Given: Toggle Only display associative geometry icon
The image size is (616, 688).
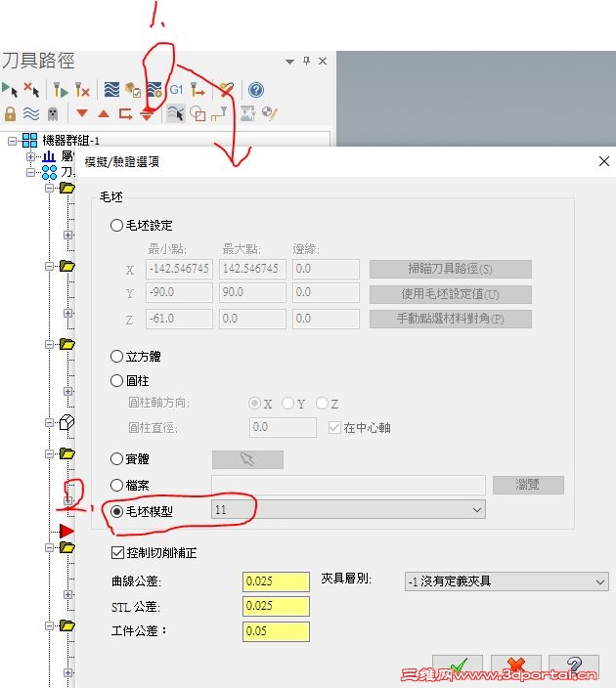Looking at the screenshot, I should (198, 113).
